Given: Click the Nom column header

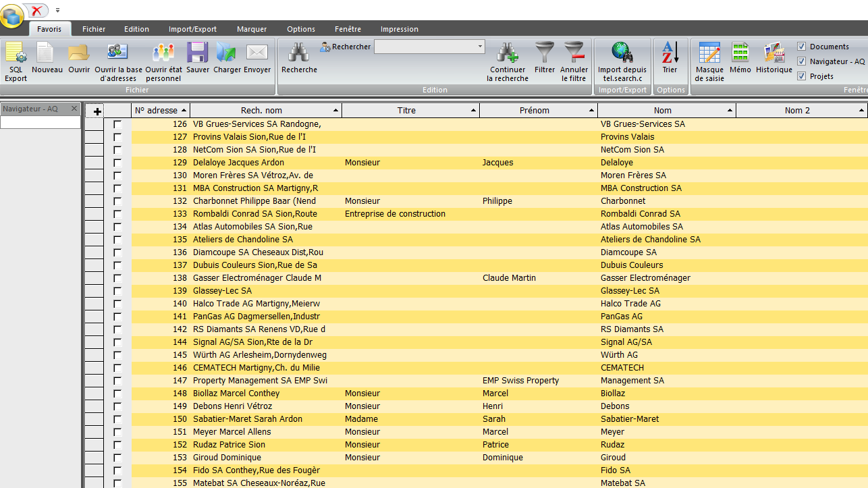Looking at the screenshot, I should click(x=667, y=111).
